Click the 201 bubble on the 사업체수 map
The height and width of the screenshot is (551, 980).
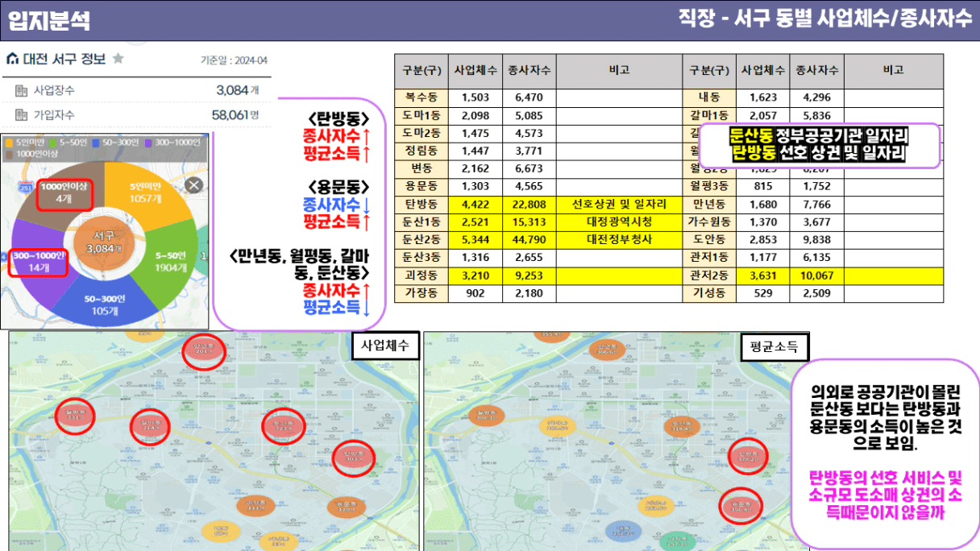[x=203, y=351]
